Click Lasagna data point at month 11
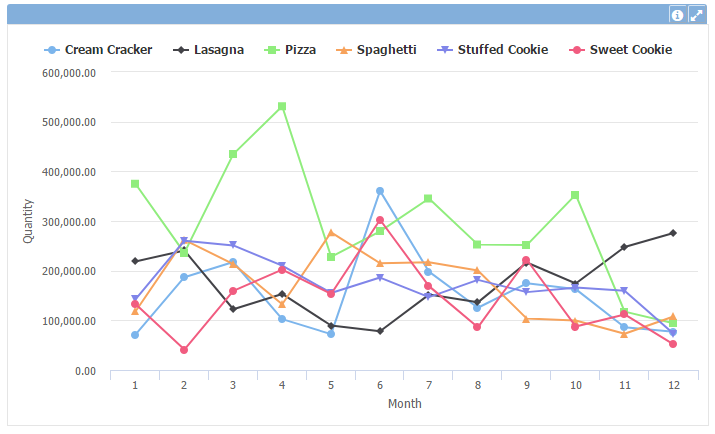Image resolution: width=715 pixels, height=434 pixels. pyautogui.click(x=624, y=247)
